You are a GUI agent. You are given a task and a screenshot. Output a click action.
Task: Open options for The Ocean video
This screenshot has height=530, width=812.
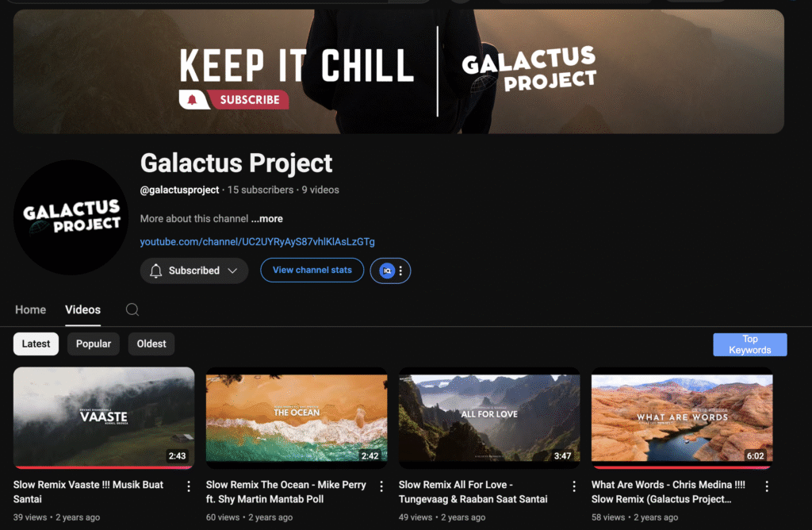coord(381,486)
